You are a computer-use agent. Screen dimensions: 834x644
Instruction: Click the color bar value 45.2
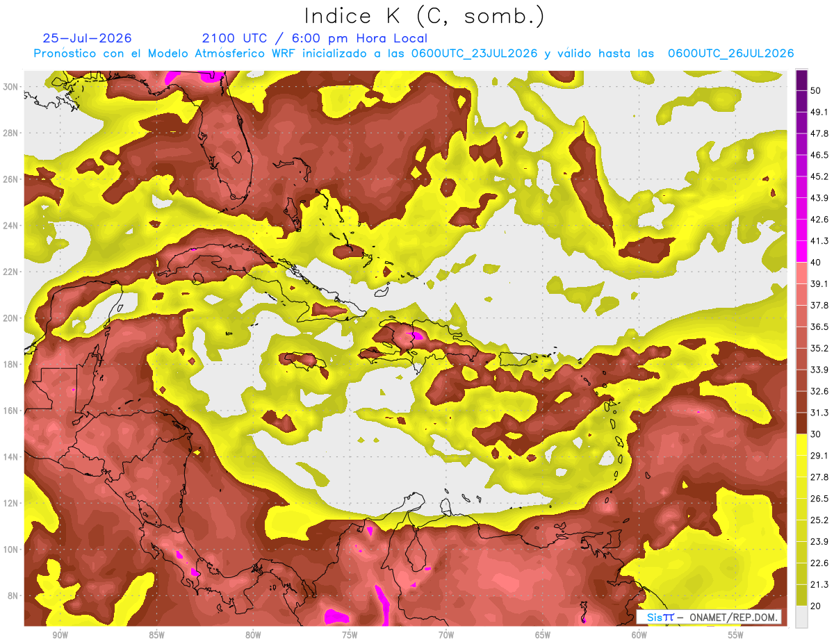click(x=819, y=176)
